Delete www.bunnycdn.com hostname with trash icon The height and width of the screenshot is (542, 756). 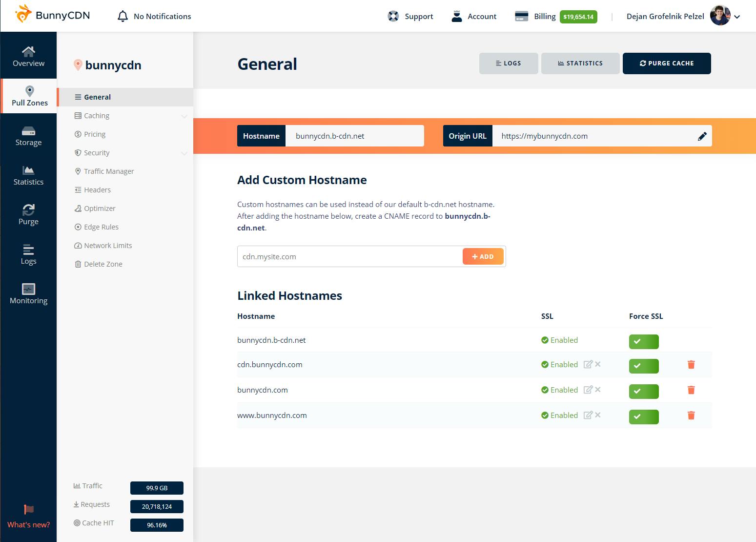tap(691, 416)
